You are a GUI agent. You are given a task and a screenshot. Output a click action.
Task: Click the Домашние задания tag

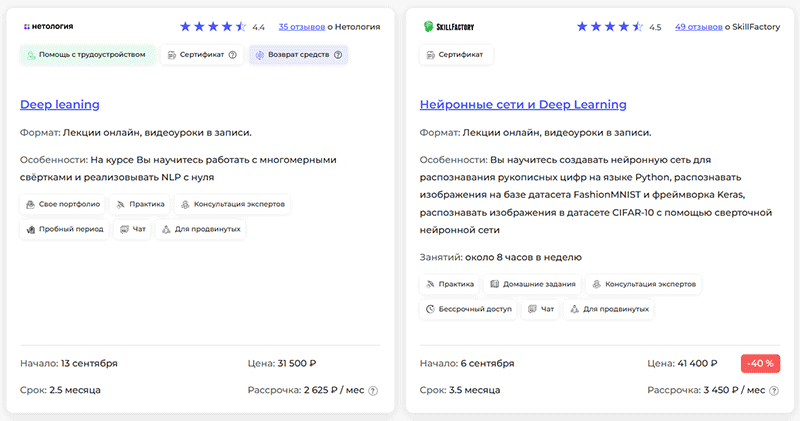coord(532,284)
